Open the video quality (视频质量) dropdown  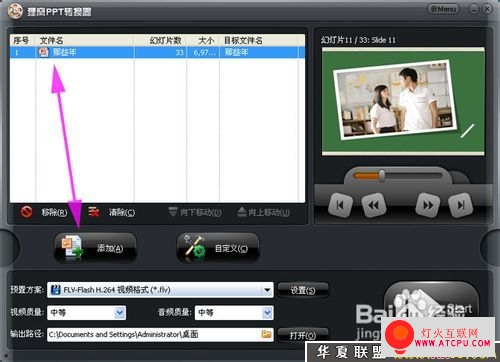120,313
